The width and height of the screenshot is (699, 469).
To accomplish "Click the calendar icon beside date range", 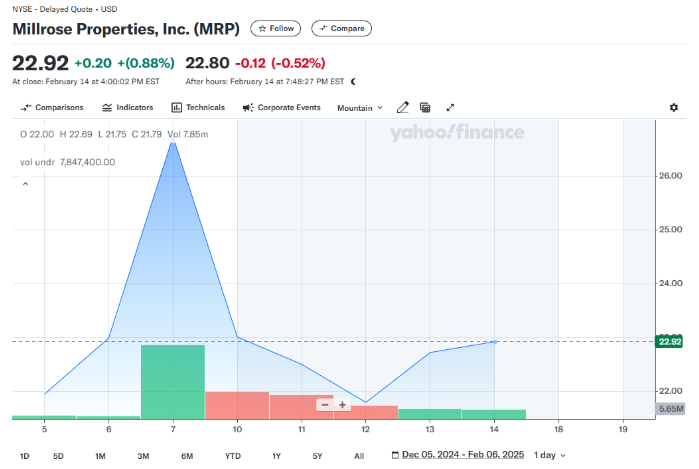I will [395, 455].
